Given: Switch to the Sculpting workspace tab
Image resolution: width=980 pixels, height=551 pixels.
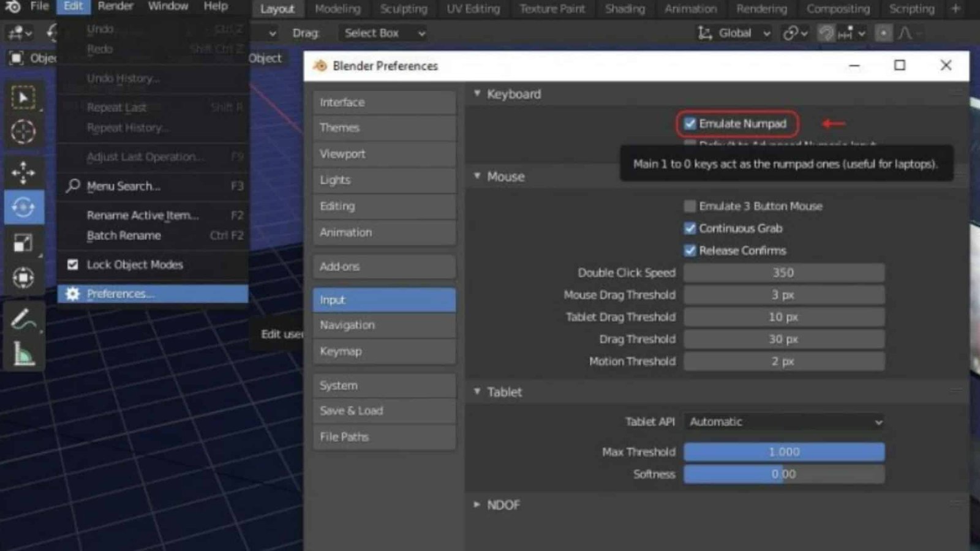Looking at the screenshot, I should click(x=403, y=9).
